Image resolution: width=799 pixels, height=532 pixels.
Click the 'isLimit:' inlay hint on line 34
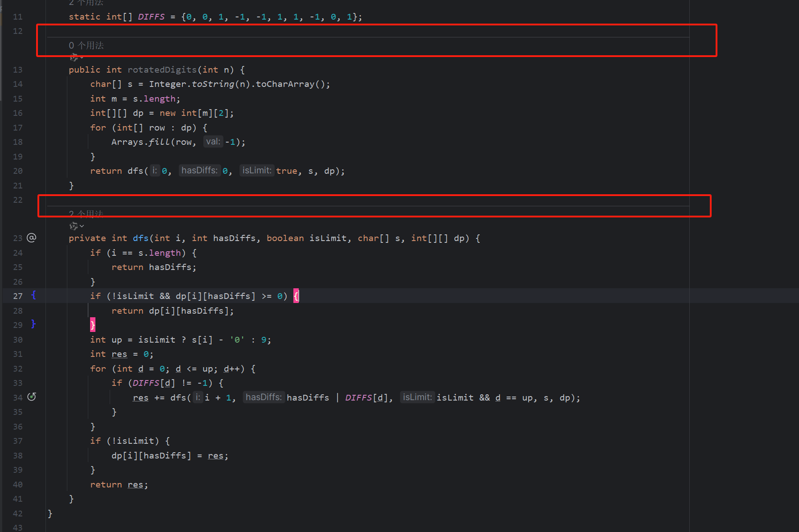point(417,397)
